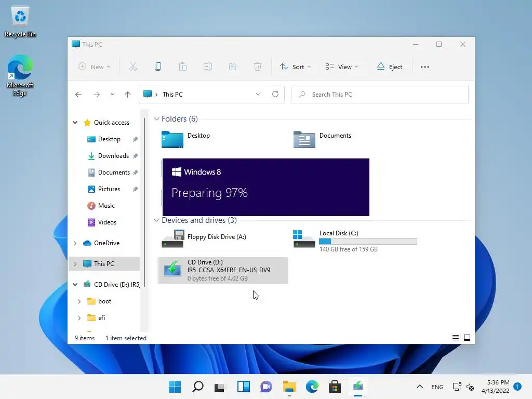Open taskbar Search magnifier
The height and width of the screenshot is (399, 532).
[198, 387]
